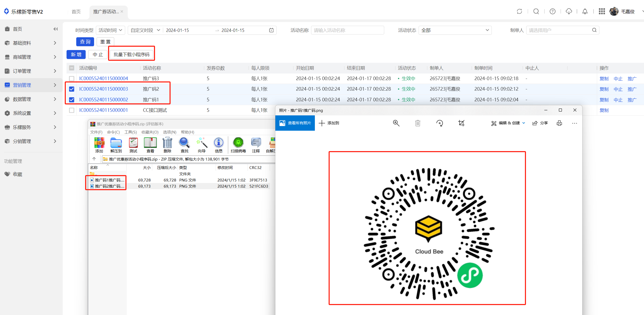Open the apps grid icon
The width and height of the screenshot is (644, 315).
602,11
